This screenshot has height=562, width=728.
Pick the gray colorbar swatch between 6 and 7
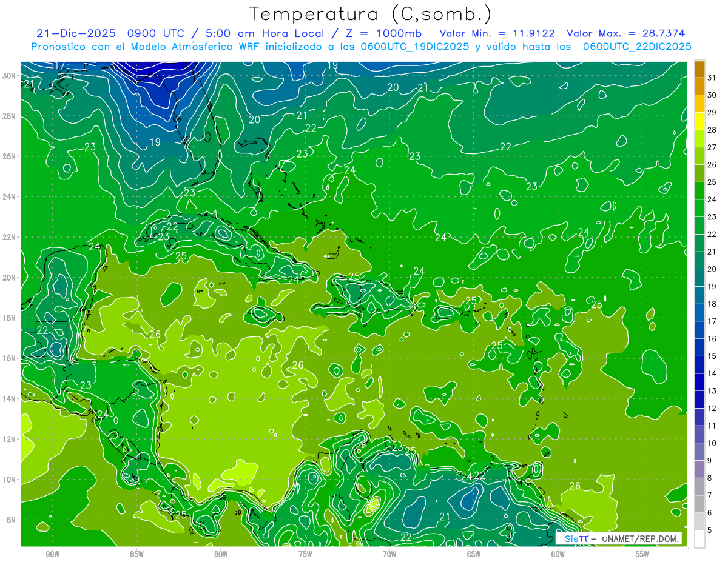(699, 504)
